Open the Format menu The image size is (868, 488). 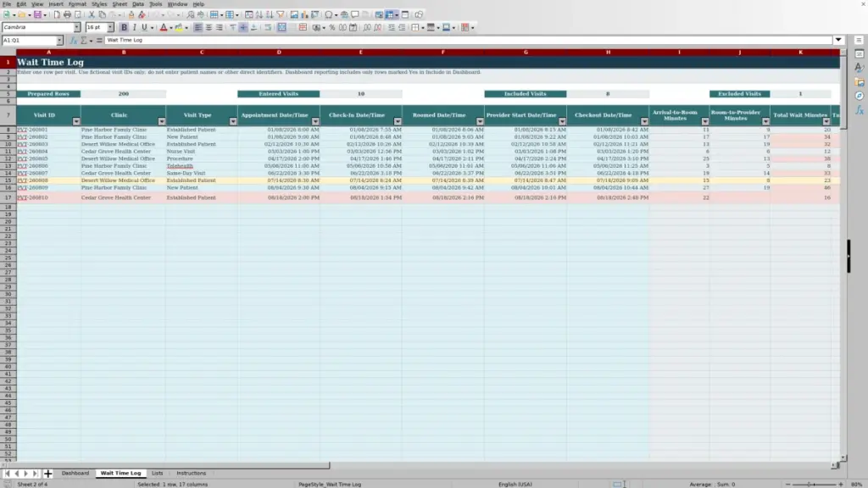coord(77,4)
